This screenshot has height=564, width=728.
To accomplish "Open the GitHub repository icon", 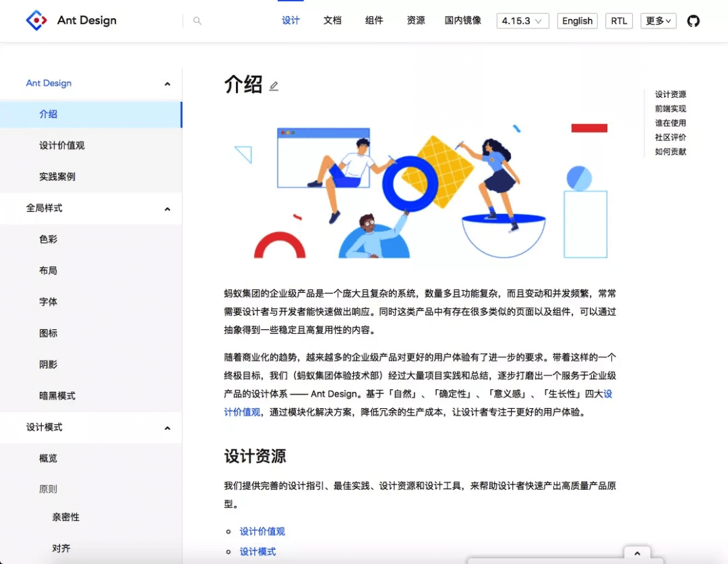I will point(693,21).
